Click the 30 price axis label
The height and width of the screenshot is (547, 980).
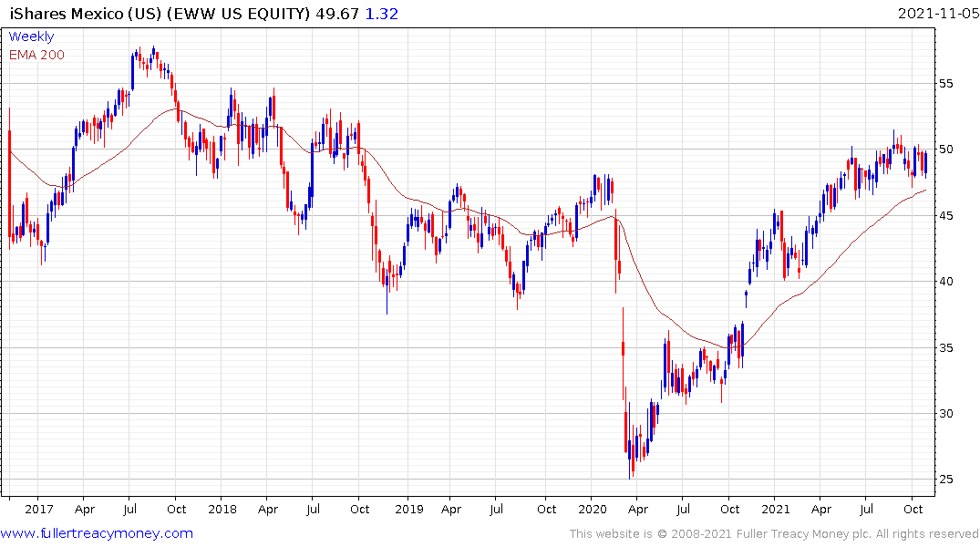click(946, 413)
